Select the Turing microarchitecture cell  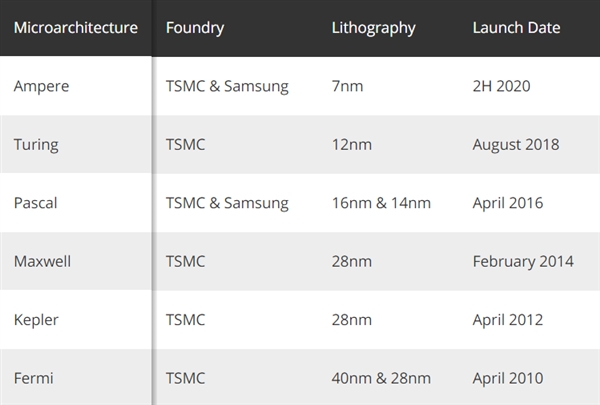36,144
